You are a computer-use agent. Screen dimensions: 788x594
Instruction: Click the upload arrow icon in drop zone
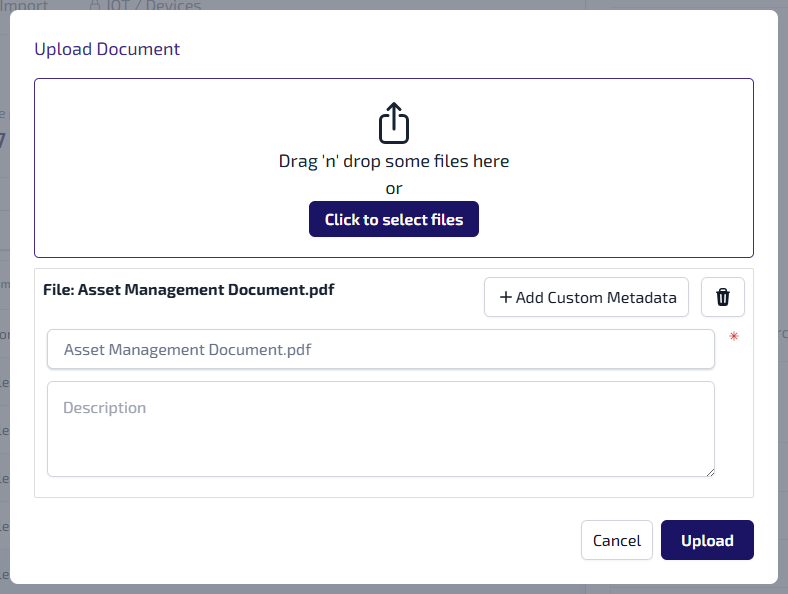pyautogui.click(x=394, y=124)
